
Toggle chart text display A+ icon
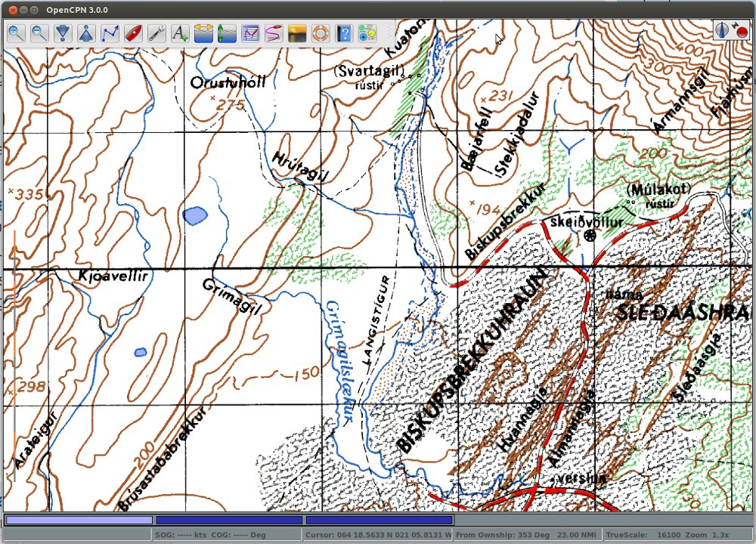pos(180,33)
